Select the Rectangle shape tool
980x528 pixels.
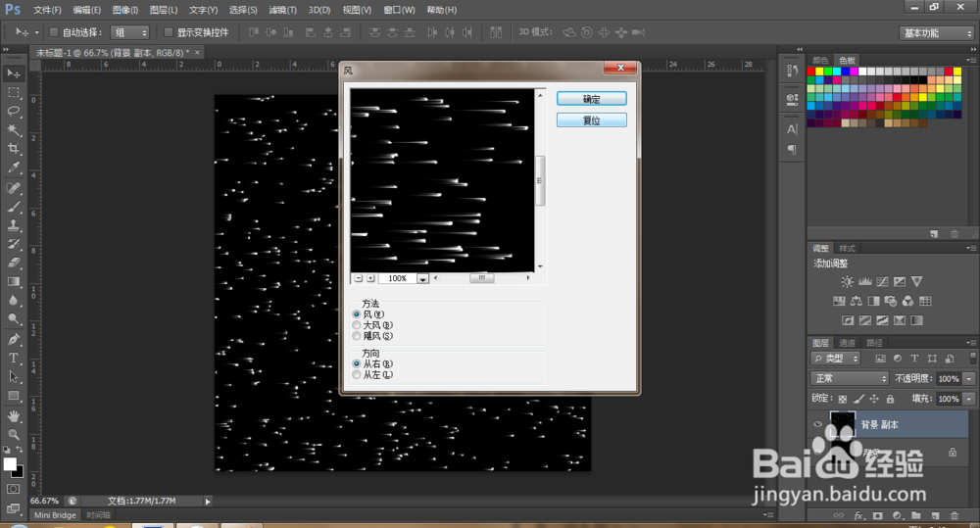pos(13,396)
